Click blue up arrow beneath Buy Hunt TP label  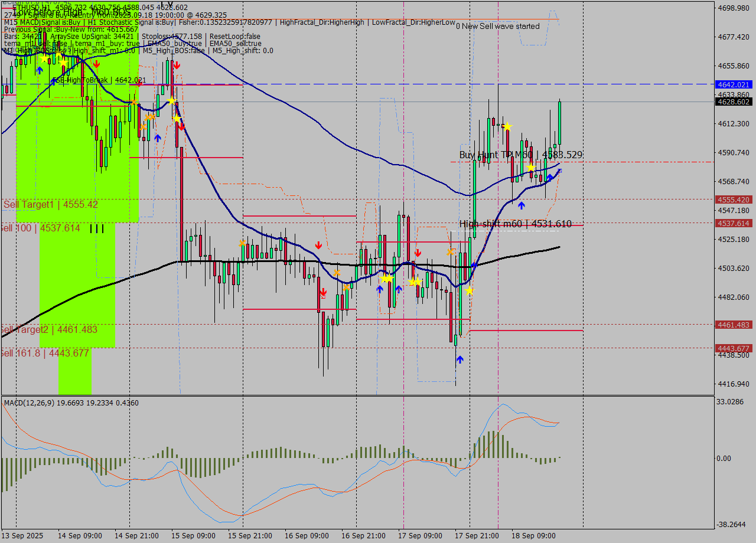pyautogui.click(x=521, y=205)
